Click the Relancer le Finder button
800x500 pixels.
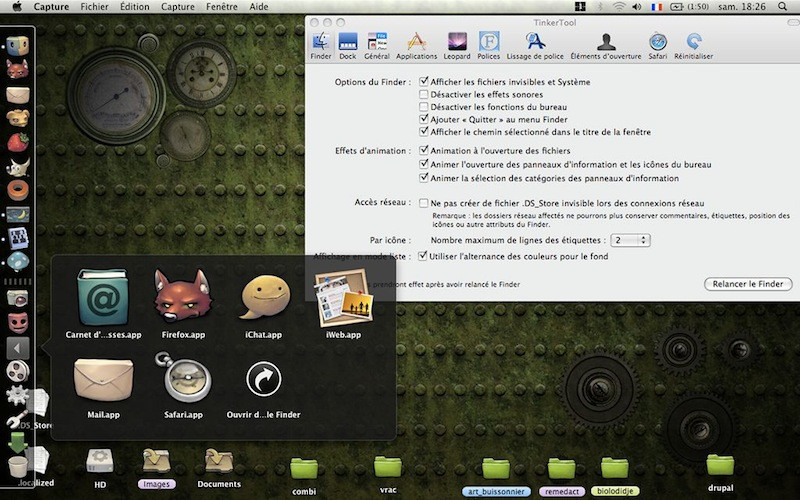coord(747,284)
